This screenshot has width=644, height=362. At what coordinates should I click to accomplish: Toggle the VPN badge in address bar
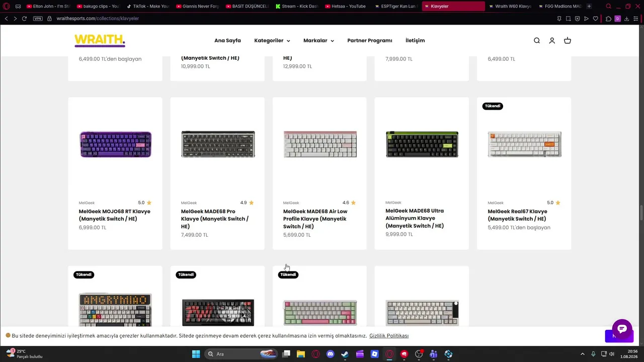[x=38, y=19]
